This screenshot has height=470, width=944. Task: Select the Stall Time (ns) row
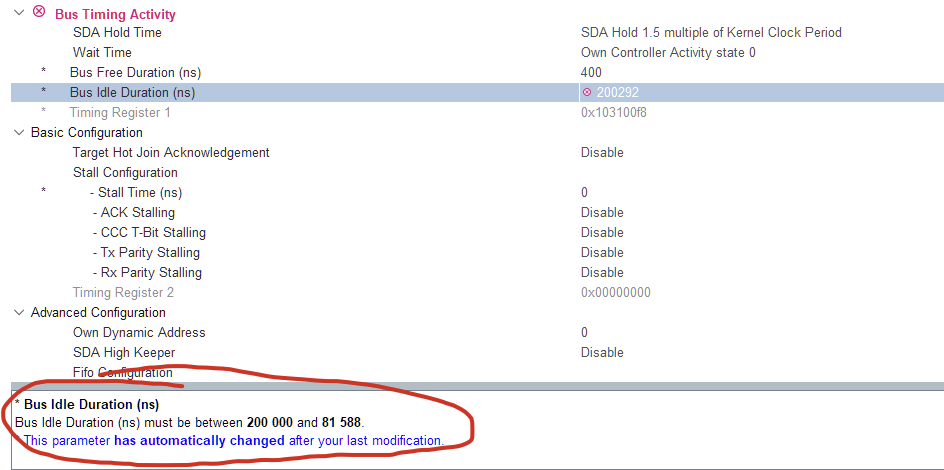click(136, 193)
